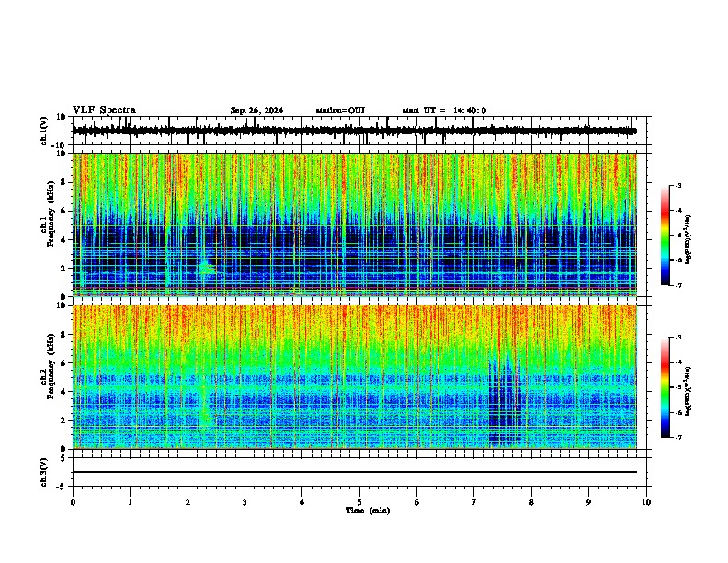Click the ch.2 spectrogram color scale bar
728x563 pixels.
coord(665,387)
